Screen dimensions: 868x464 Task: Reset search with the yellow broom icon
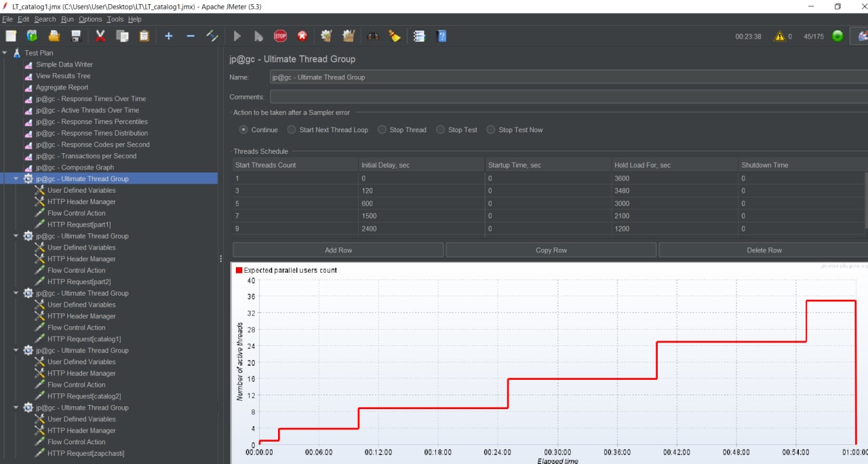tap(395, 36)
